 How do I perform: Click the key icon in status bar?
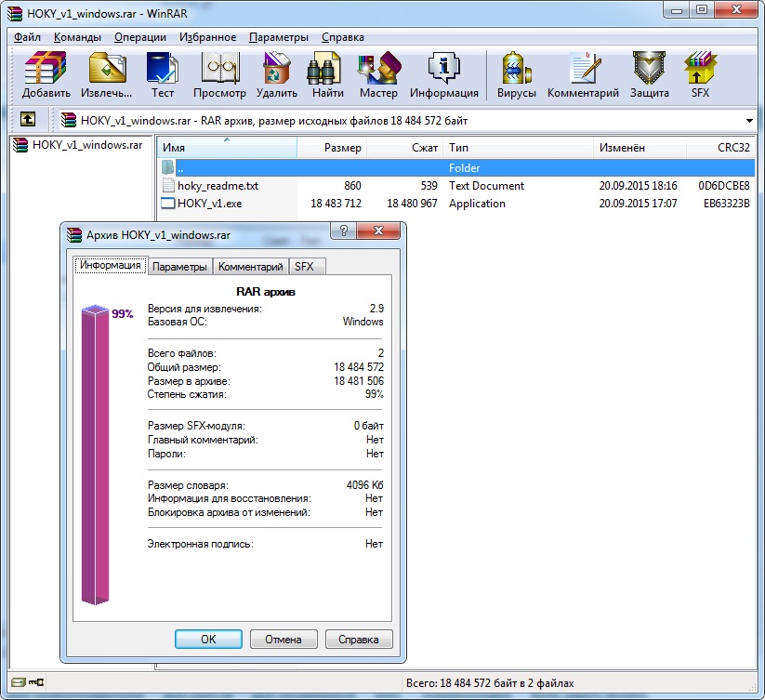(36, 682)
